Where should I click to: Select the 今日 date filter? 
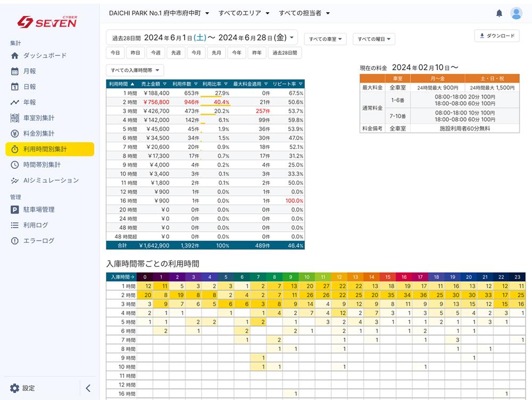click(115, 53)
